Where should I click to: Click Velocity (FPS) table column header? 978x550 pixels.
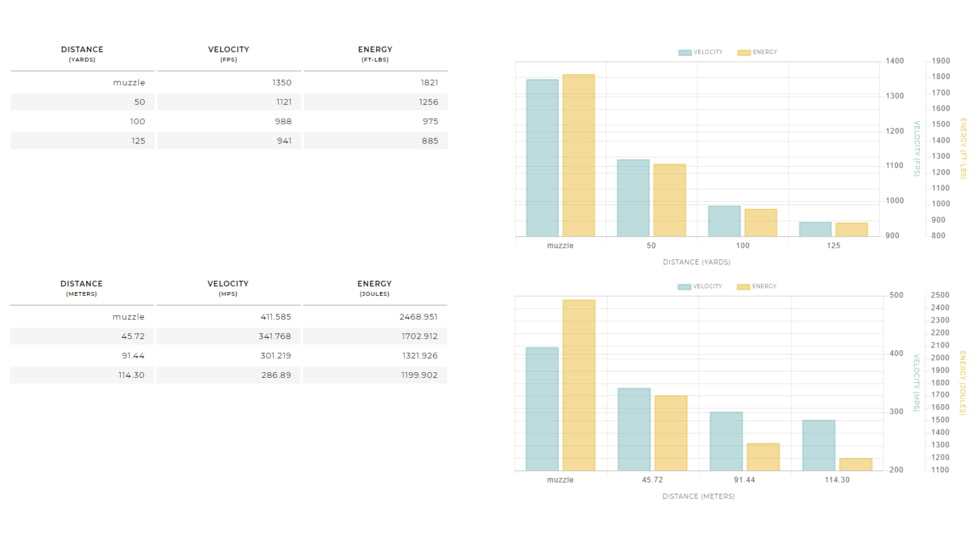228,54
